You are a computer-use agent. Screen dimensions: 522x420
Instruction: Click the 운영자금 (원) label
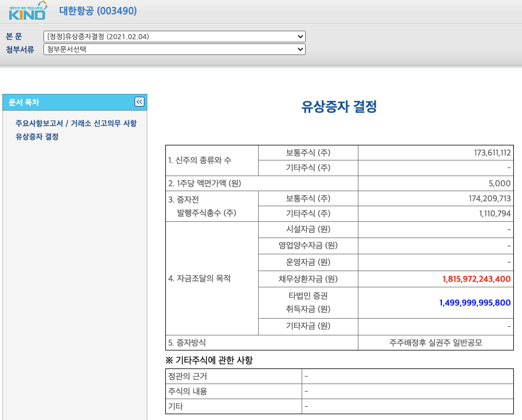pyautogui.click(x=308, y=262)
